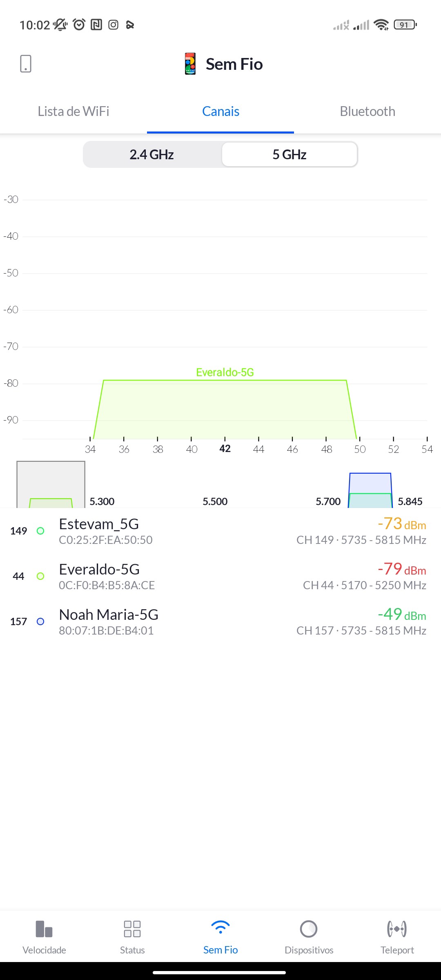This screenshot has height=980, width=441.
Task: Open Noah Maria-5G network entry
Action: click(220, 621)
